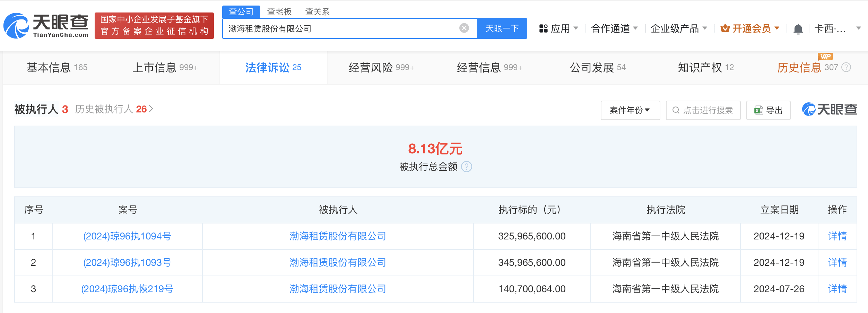Select amount 325,965,600.00 cell
Screen dimensions: 868x313
coord(532,236)
